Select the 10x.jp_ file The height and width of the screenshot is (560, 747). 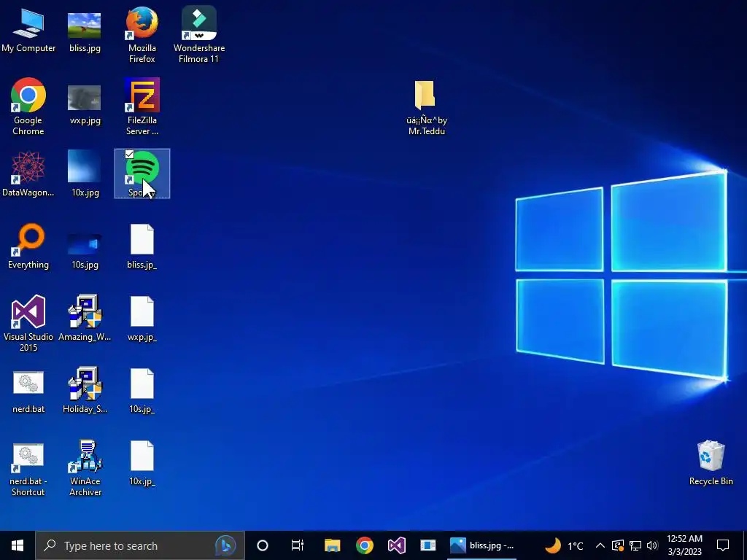142,463
